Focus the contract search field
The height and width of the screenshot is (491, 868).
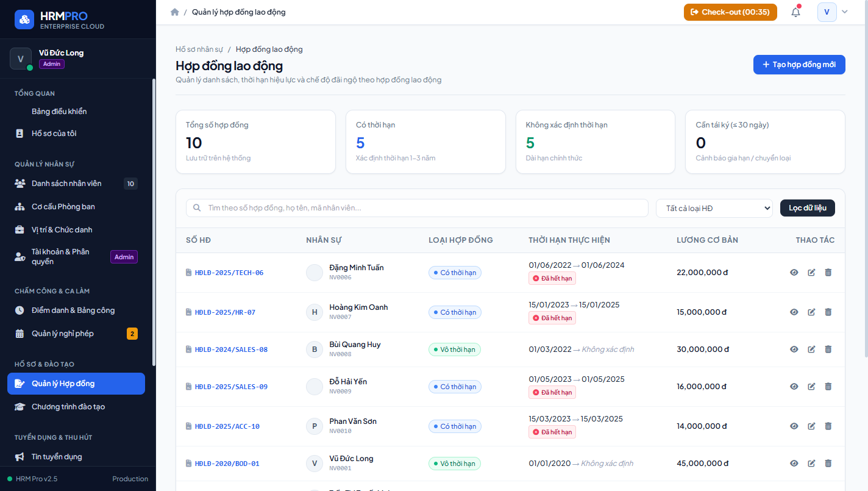click(417, 208)
